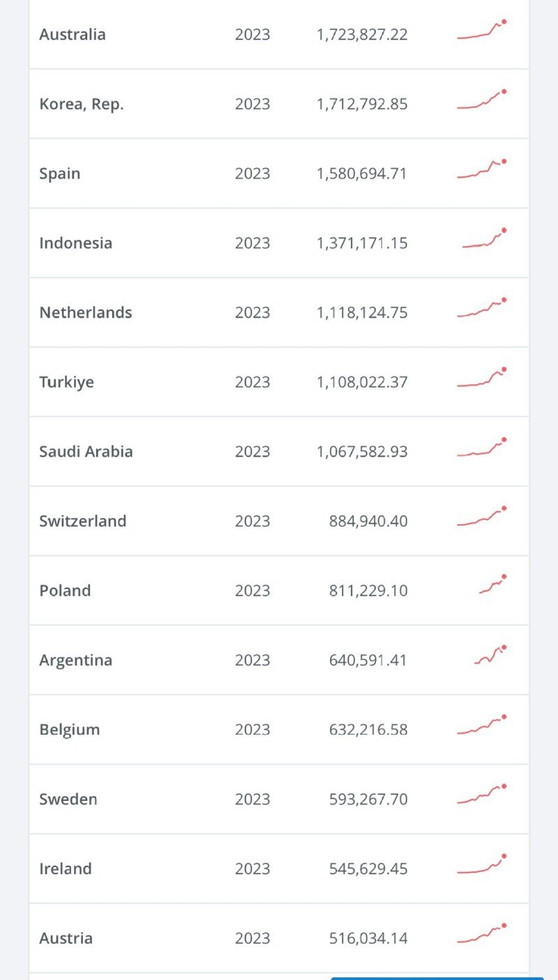The image size is (558, 980).
Task: View the Netherlands sparkline chart
Action: point(482,308)
